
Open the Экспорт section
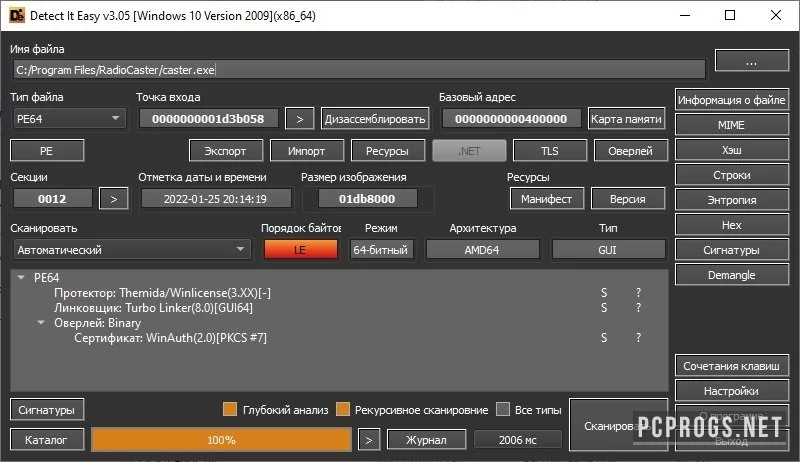[226, 151]
